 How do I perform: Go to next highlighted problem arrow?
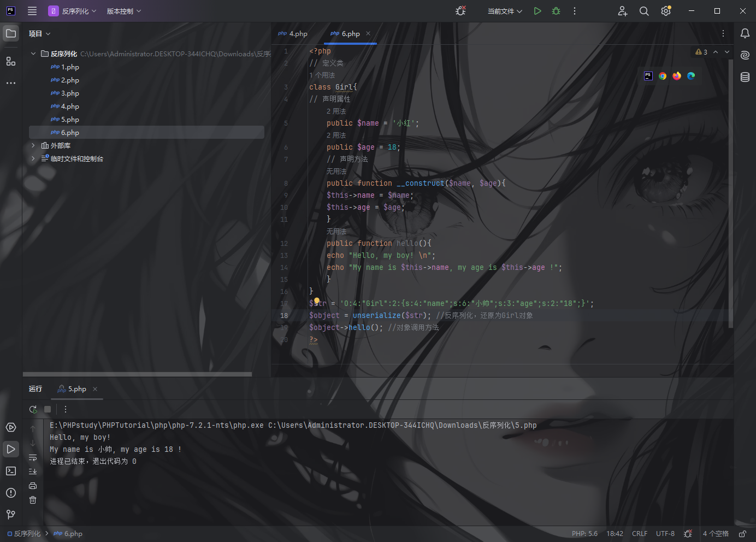click(x=727, y=52)
